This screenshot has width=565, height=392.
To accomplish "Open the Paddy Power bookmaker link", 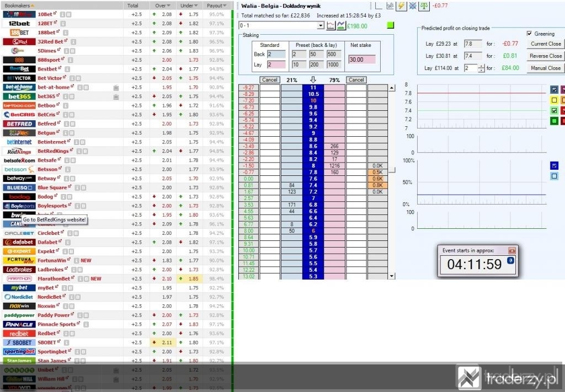I will (54, 315).
